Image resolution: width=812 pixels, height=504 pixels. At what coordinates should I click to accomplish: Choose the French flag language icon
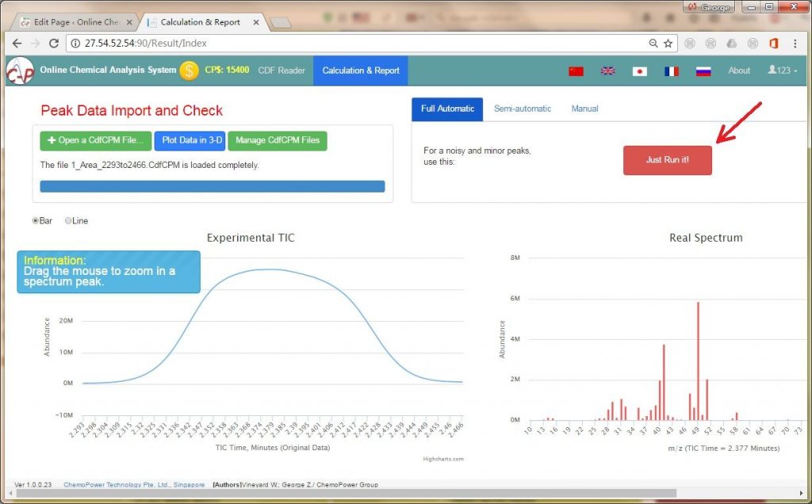(x=672, y=71)
